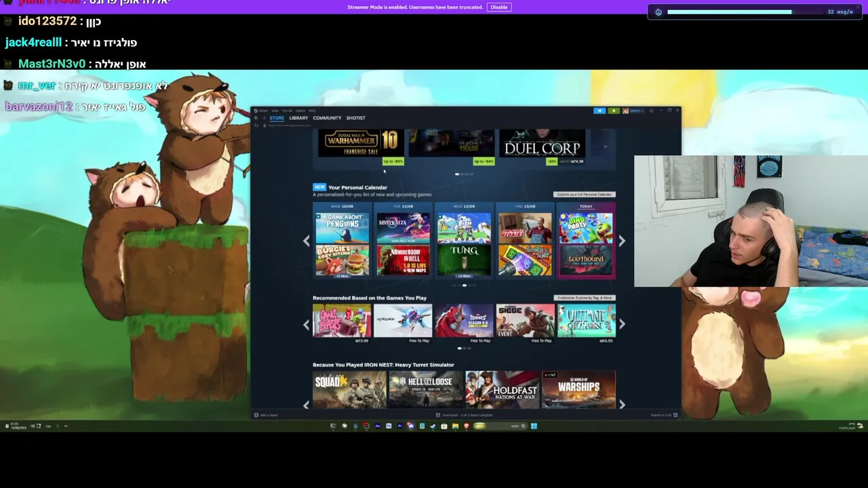Open the Siege Event recommended thumbnail
The height and width of the screenshot is (488, 868).
coord(526,321)
